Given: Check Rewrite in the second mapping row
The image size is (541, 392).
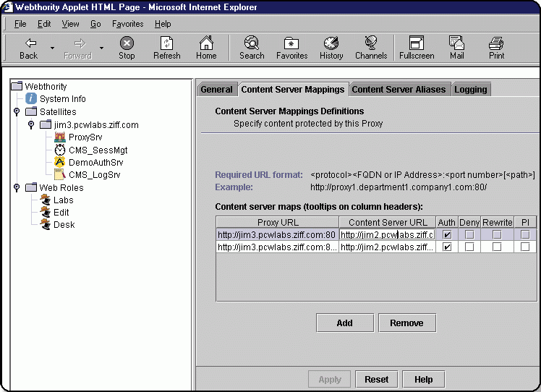Looking at the screenshot, I should [x=497, y=247].
